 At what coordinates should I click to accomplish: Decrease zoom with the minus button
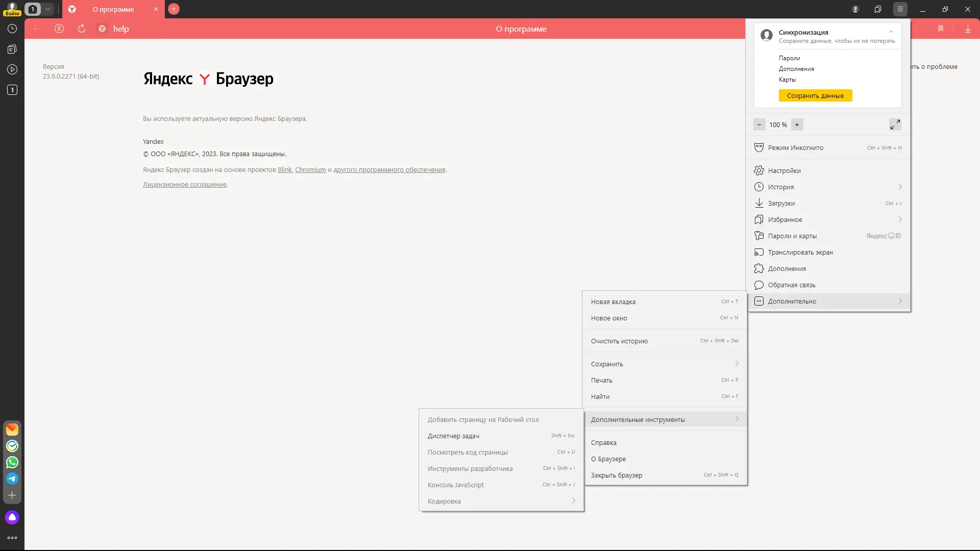point(759,124)
